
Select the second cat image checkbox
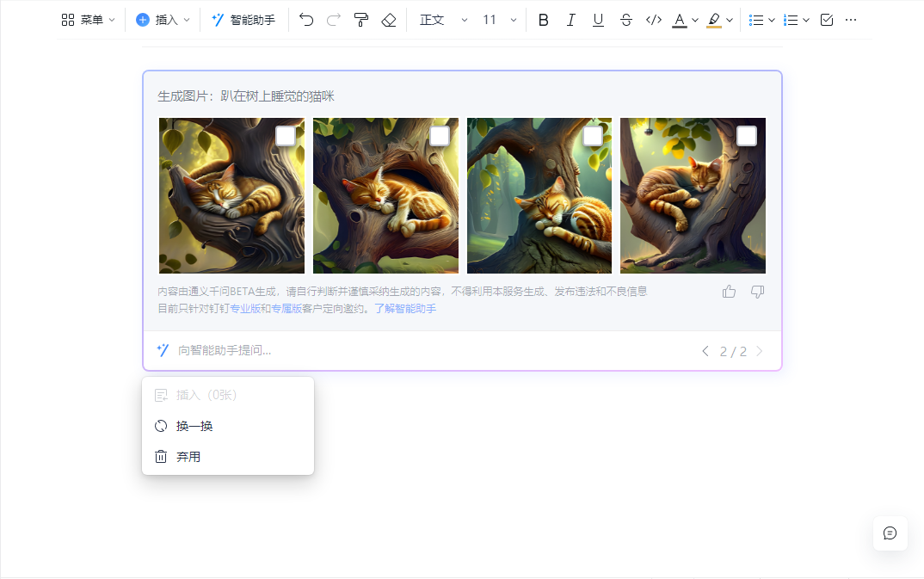click(x=439, y=135)
